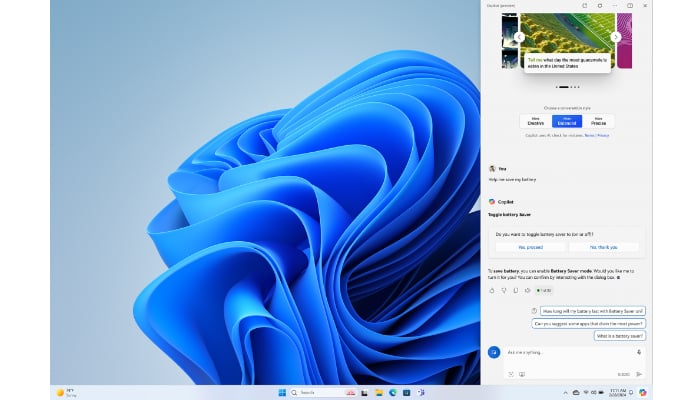Start a new topic with blue button
This screenshot has height=400, width=700.
coord(494,352)
